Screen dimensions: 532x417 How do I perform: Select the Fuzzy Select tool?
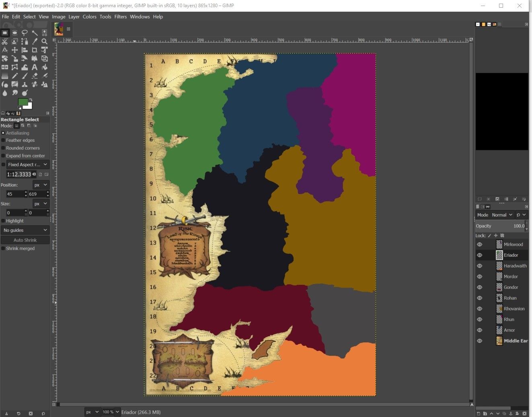pyautogui.click(x=35, y=33)
